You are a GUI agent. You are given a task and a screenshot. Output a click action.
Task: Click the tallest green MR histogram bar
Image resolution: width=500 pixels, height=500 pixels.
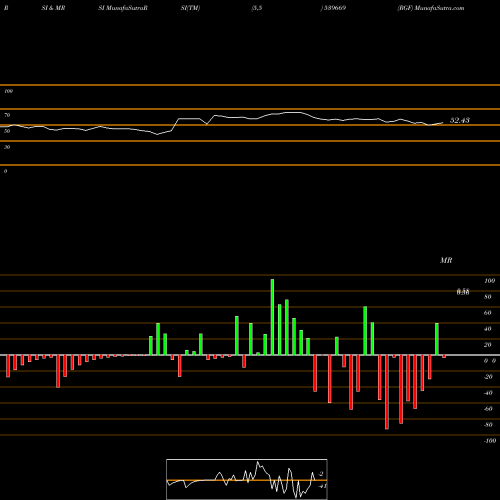point(272,317)
